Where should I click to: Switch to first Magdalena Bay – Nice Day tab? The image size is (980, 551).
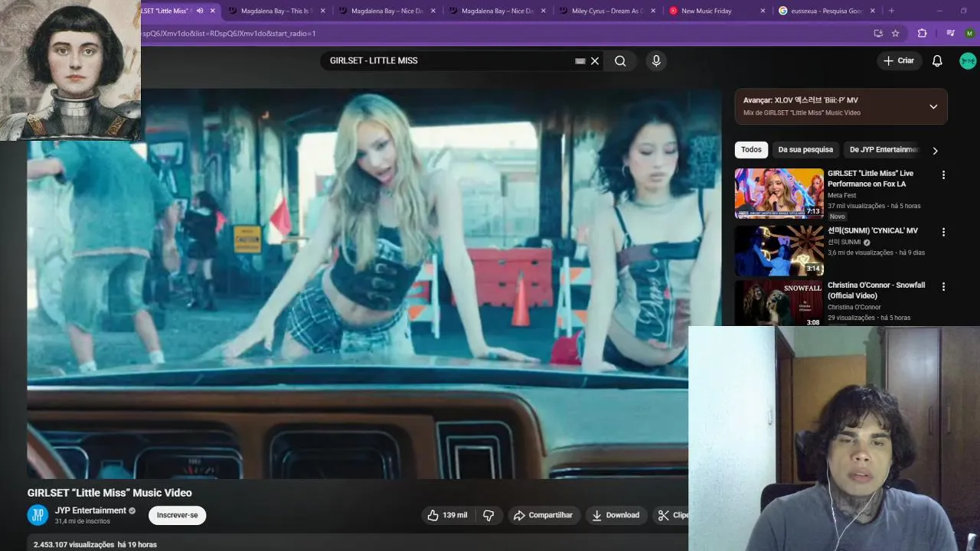tap(387, 11)
